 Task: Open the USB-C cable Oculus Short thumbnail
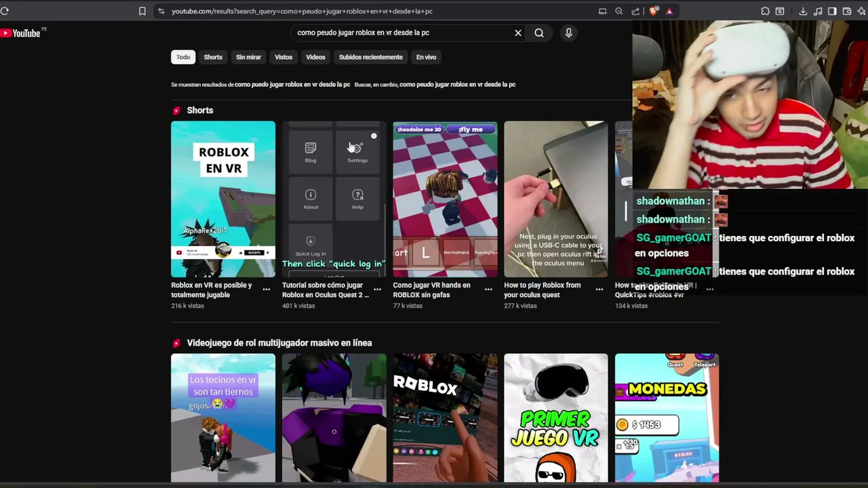pyautogui.click(x=556, y=199)
